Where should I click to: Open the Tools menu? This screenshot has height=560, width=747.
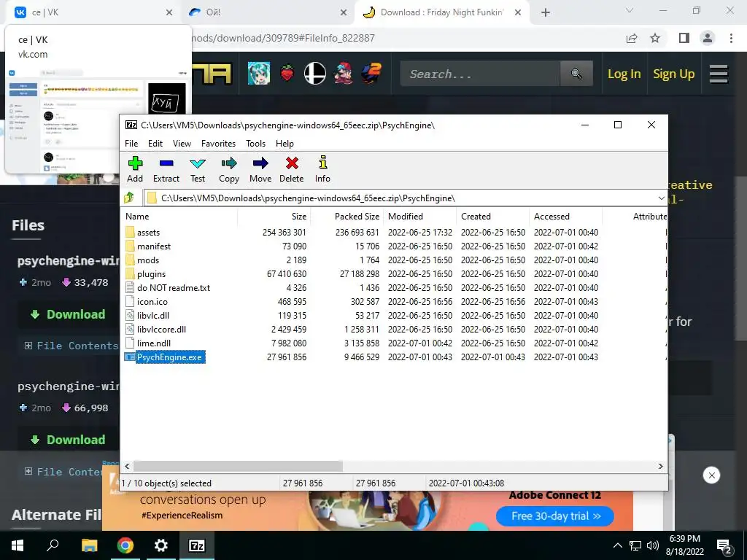point(255,144)
